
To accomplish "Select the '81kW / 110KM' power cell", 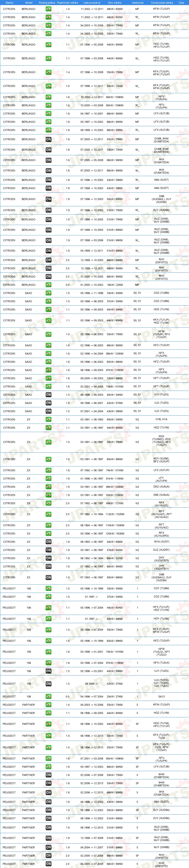I will click(115, 479).
